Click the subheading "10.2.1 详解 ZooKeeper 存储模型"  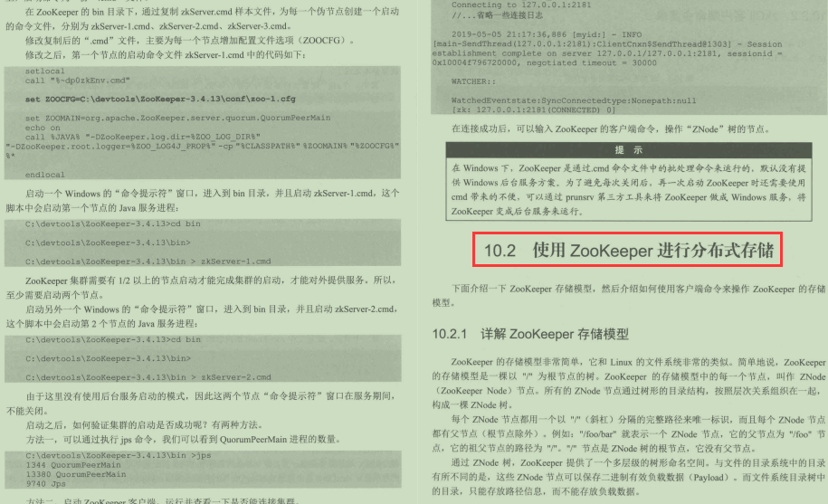pyautogui.click(x=530, y=334)
